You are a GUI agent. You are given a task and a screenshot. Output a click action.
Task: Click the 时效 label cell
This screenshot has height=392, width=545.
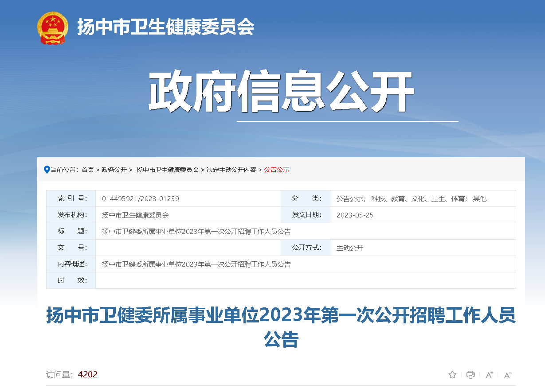tap(71, 280)
